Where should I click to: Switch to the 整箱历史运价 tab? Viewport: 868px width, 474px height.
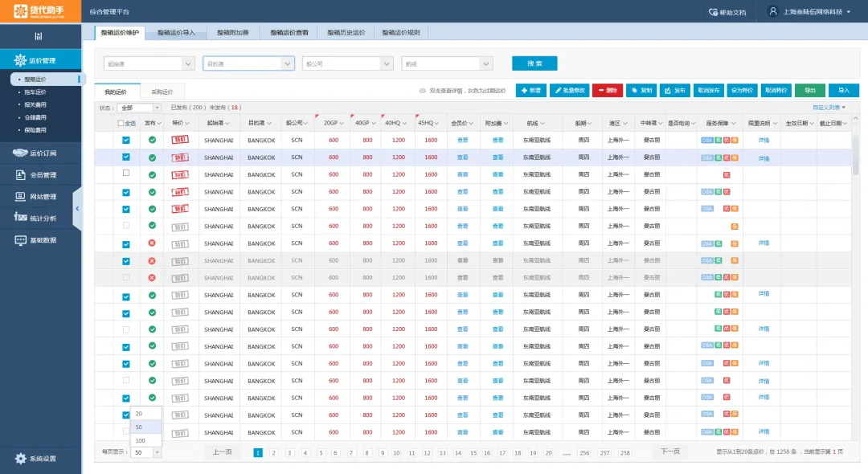pyautogui.click(x=346, y=33)
